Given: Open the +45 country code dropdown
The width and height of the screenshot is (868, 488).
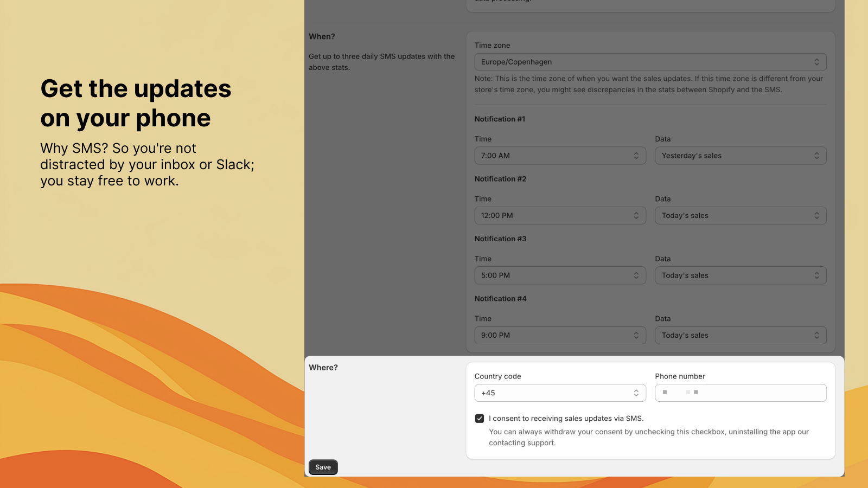Looking at the screenshot, I should (560, 393).
